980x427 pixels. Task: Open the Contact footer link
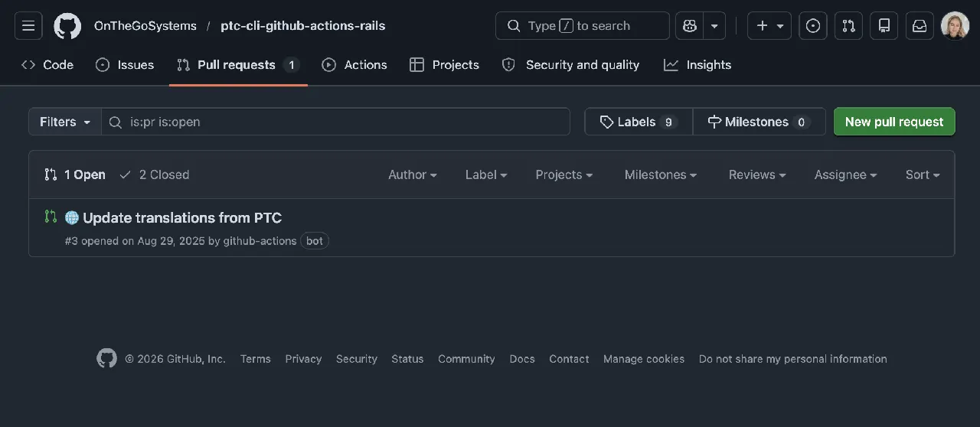pos(569,359)
